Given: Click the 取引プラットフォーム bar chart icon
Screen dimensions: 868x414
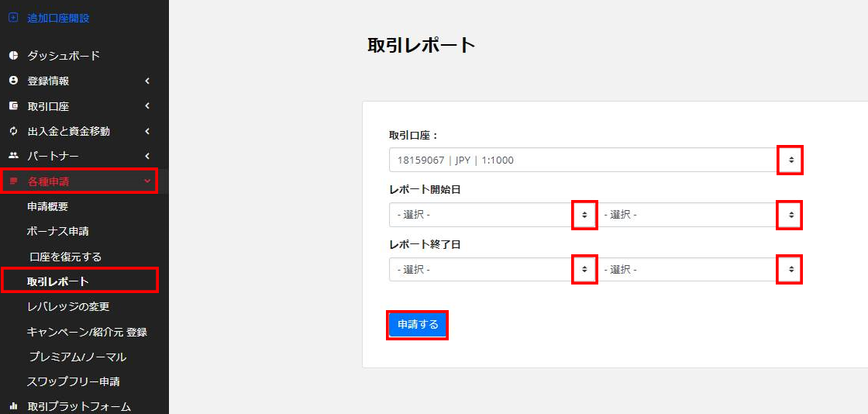Looking at the screenshot, I should click(13, 407).
